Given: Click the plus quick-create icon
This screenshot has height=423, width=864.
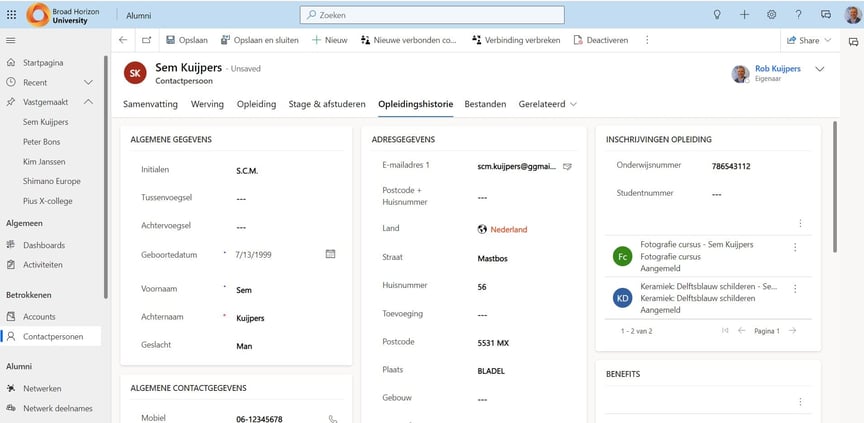Looking at the screenshot, I should coord(744,15).
